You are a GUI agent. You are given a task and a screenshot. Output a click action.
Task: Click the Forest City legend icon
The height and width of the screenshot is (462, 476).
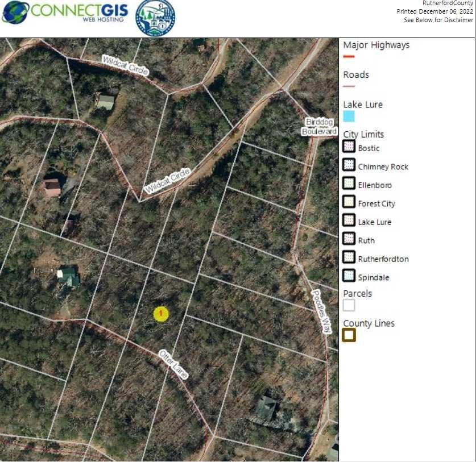pos(349,203)
